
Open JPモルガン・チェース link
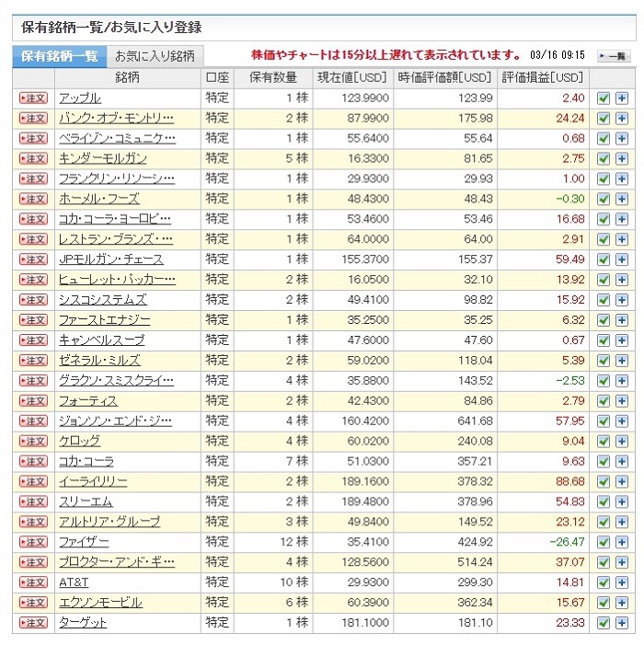coord(111,259)
